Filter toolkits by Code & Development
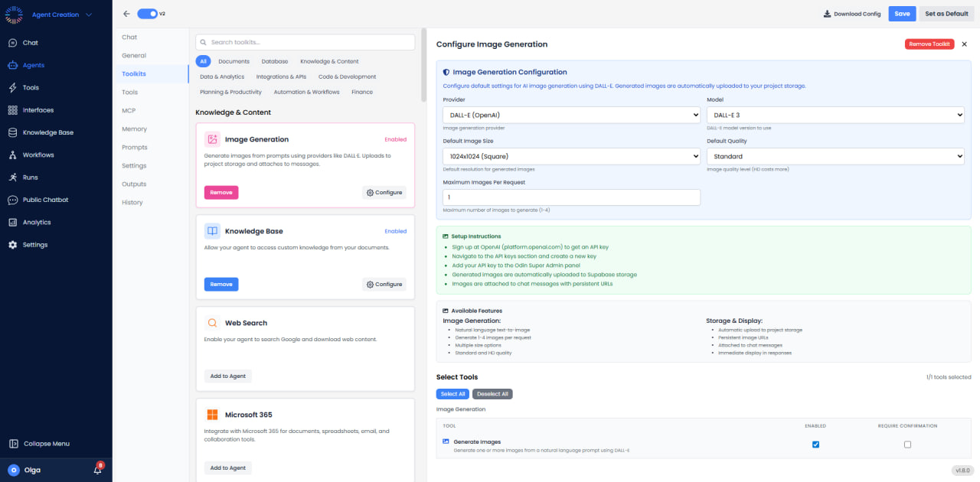 [347, 77]
